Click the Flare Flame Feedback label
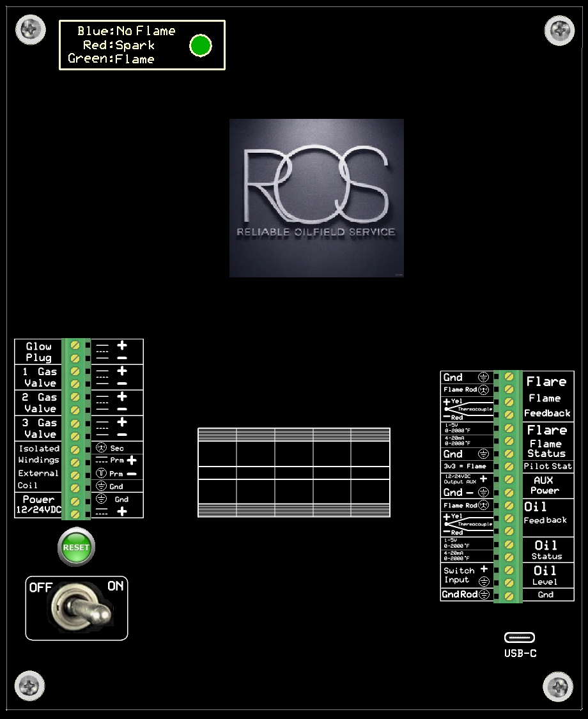This screenshot has width=588, height=719. tap(547, 397)
